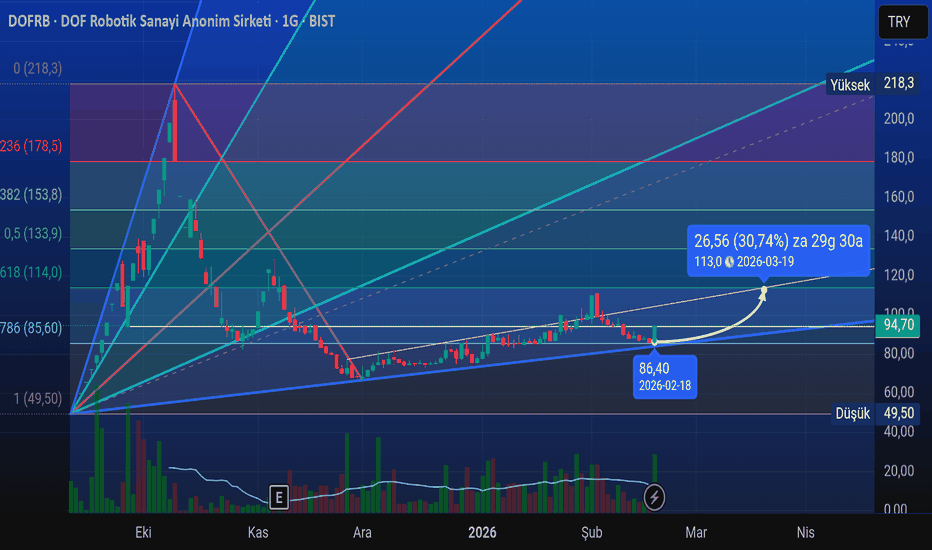Click the current price tag 94,70
The height and width of the screenshot is (550, 932).
898,325
